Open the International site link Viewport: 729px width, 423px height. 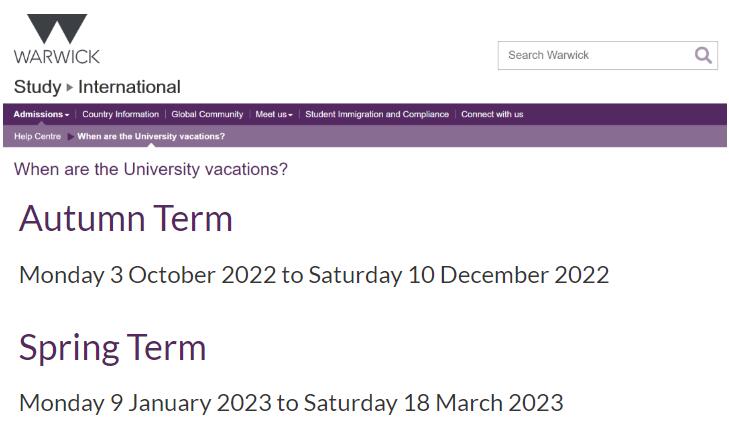(x=129, y=87)
